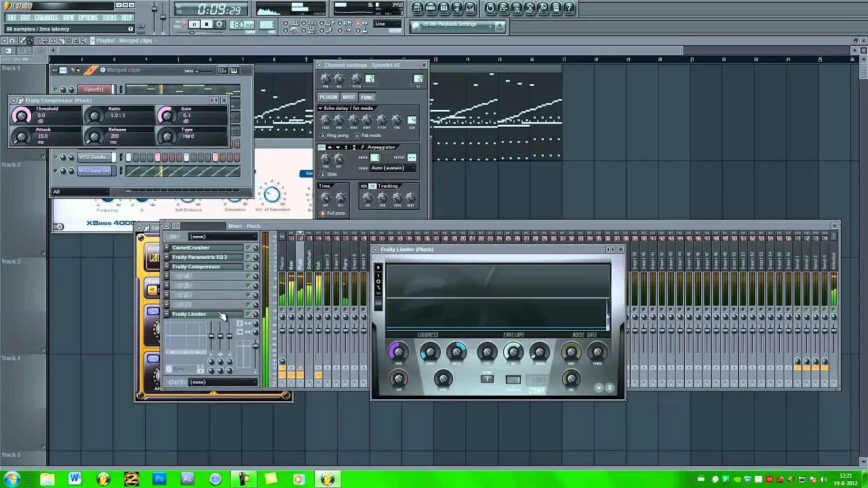The image size is (868, 488).
Task: Open the Fruity Limiter slot in mixer
Action: pos(206,314)
